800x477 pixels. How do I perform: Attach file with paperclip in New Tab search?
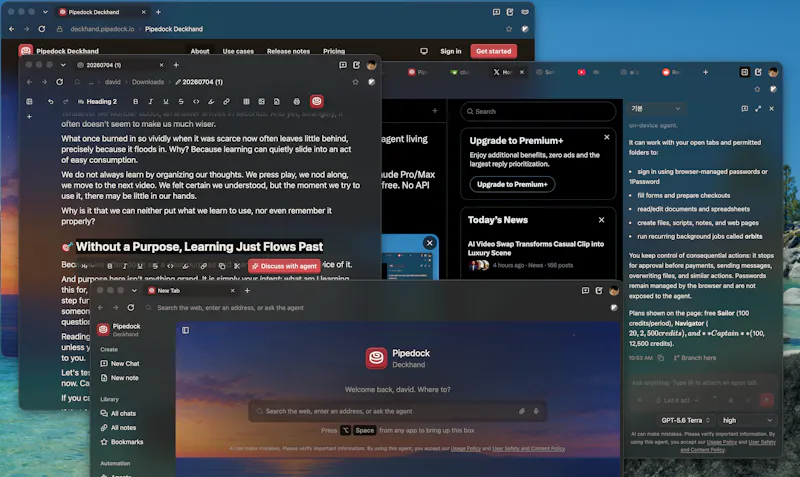(522, 411)
